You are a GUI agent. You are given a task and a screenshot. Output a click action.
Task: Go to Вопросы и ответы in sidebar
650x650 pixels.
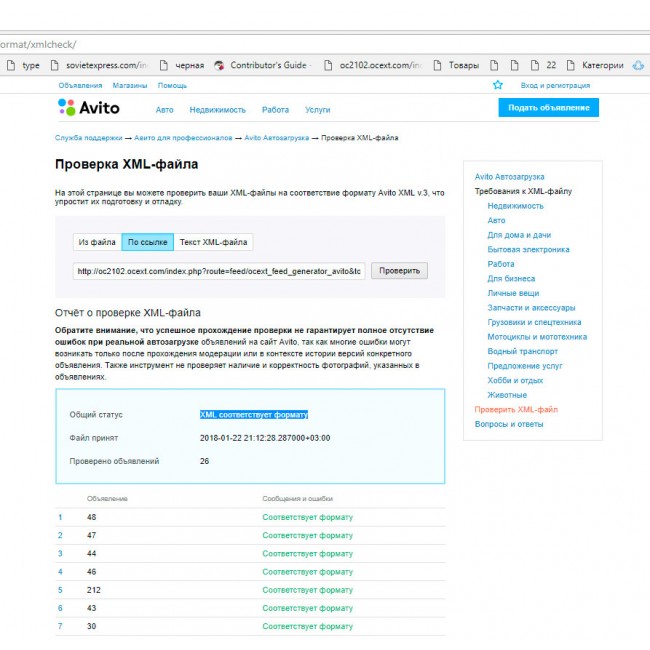509,424
